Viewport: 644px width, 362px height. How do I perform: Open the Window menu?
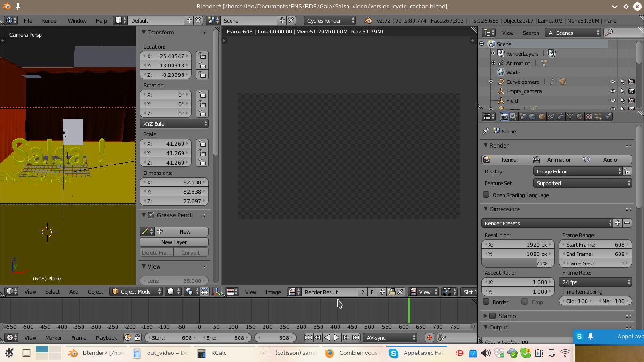[77, 21]
